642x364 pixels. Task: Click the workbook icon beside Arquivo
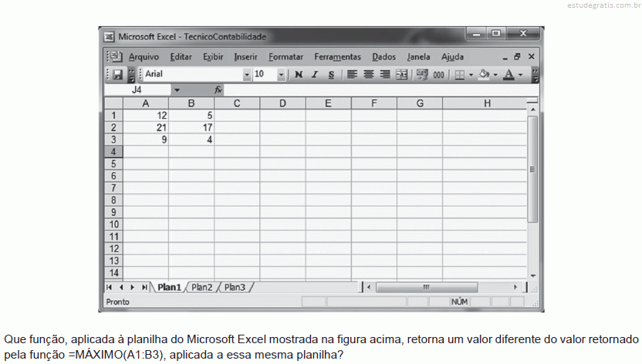116,56
